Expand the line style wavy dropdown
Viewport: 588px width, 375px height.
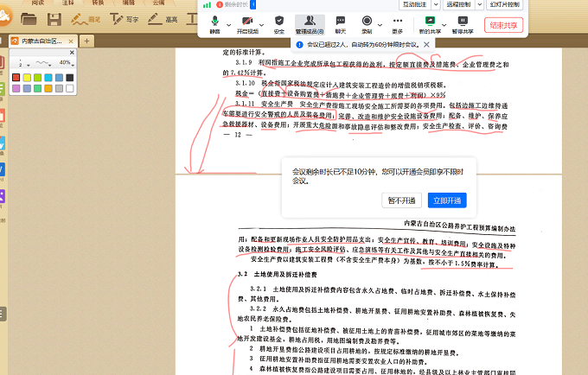click(45, 63)
